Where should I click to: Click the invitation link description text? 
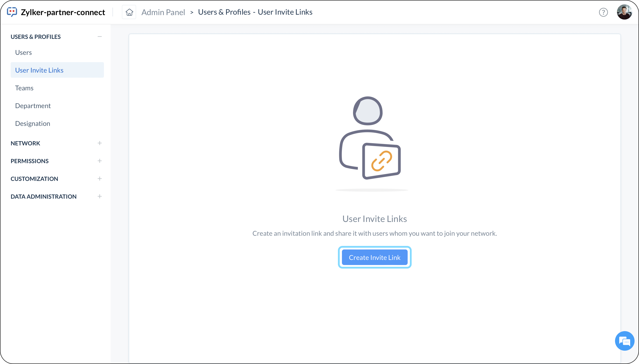(374, 233)
